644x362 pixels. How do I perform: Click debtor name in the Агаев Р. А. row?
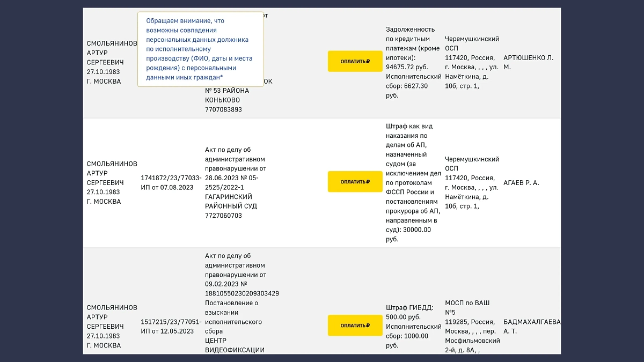coord(112,182)
